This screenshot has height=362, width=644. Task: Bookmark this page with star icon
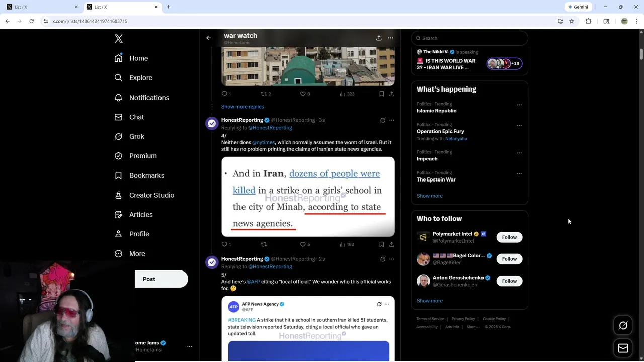click(572, 21)
